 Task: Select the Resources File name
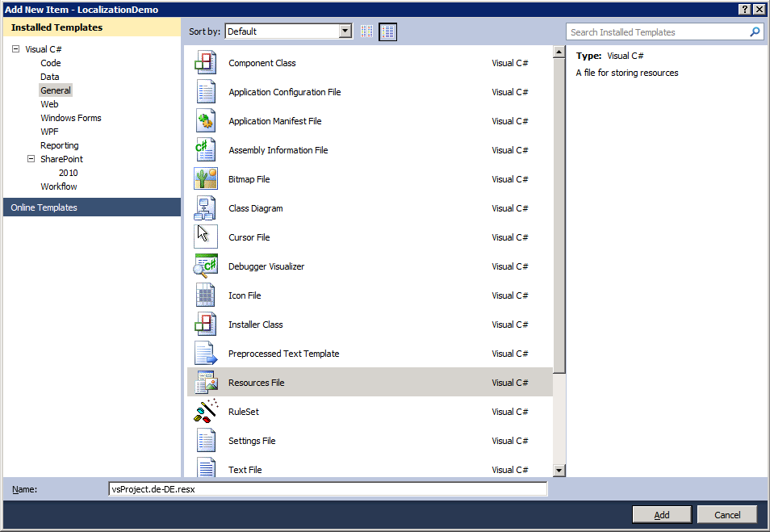[256, 382]
